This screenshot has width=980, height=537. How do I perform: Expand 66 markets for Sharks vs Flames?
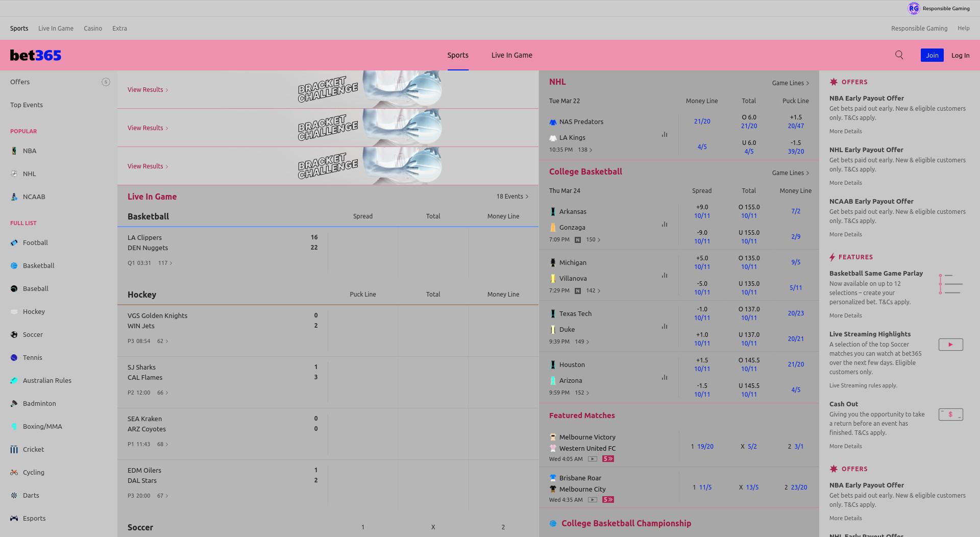tap(163, 393)
